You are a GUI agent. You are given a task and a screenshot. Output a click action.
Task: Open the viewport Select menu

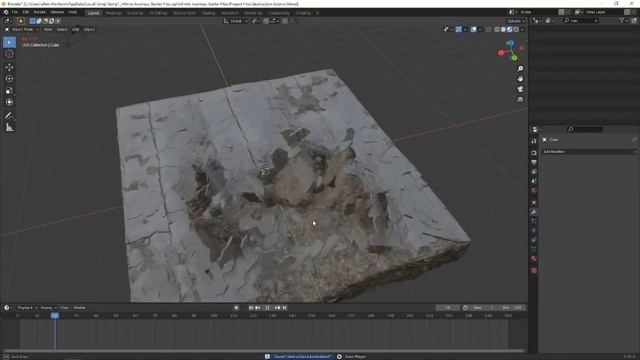pos(62,29)
